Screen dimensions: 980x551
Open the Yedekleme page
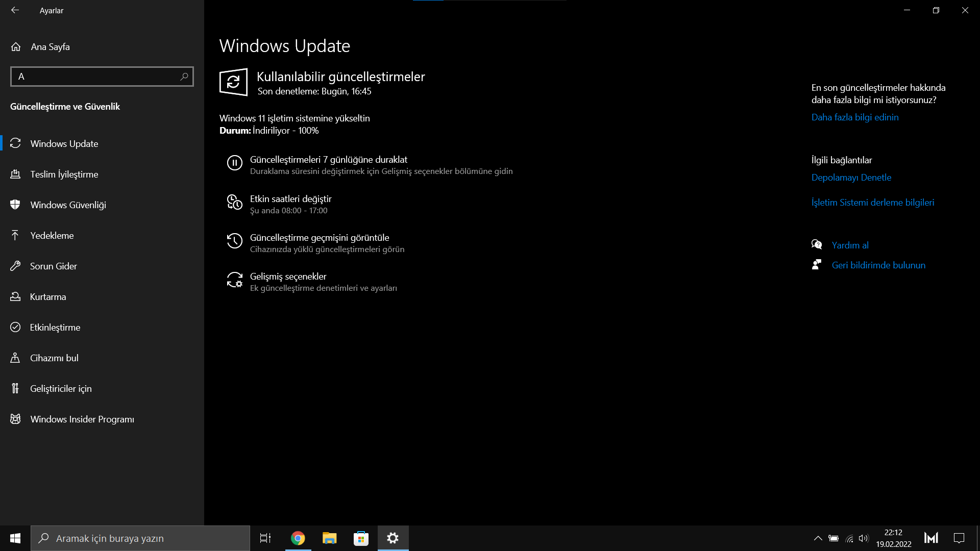(102, 236)
